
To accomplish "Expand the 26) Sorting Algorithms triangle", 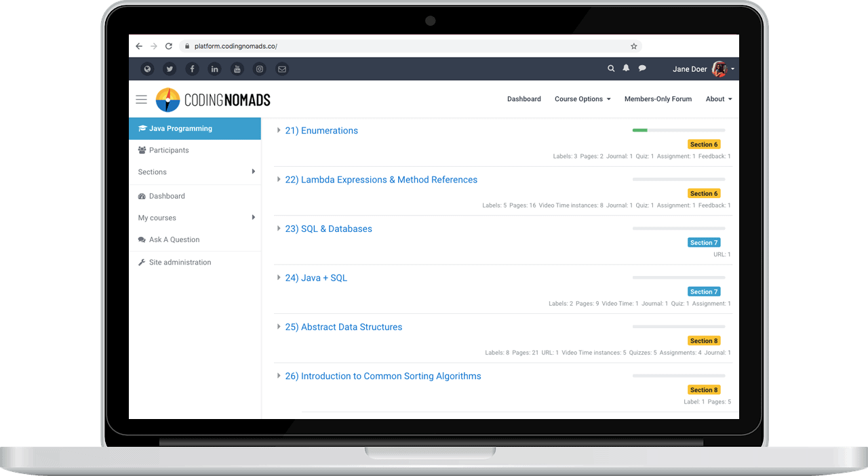I will (279, 376).
